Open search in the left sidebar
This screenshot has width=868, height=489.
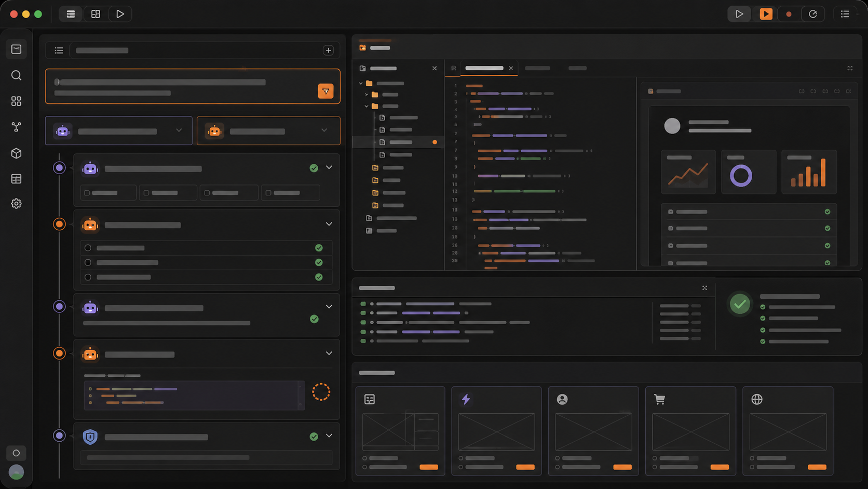point(16,75)
